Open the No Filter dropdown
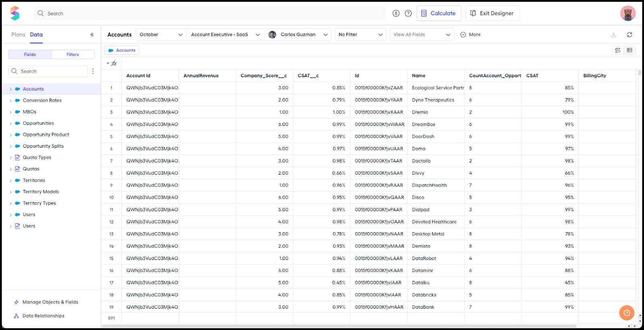Screen dimensions: 644x330 [x=361, y=35]
